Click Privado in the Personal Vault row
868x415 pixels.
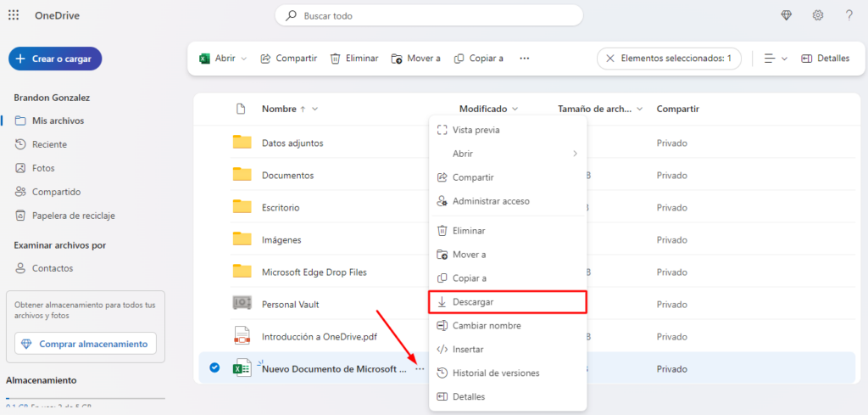(x=672, y=304)
